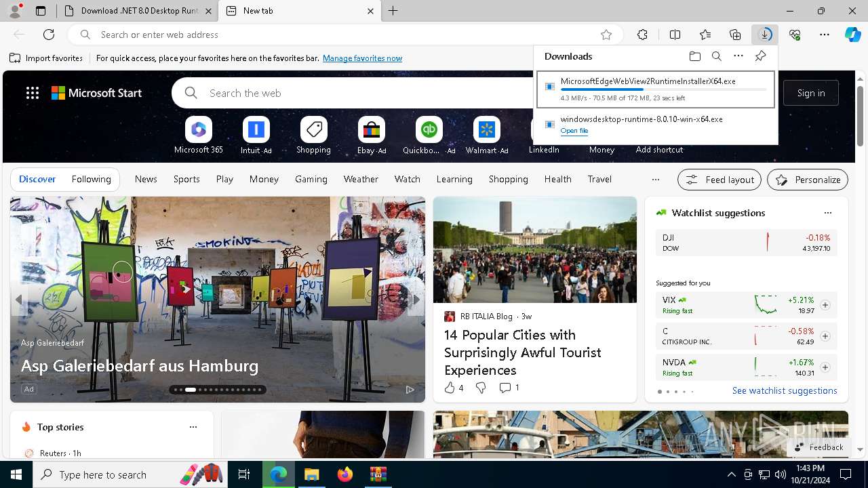Click Import favorites button
Image resolution: width=868 pixels, height=488 pixels.
[x=46, y=58]
